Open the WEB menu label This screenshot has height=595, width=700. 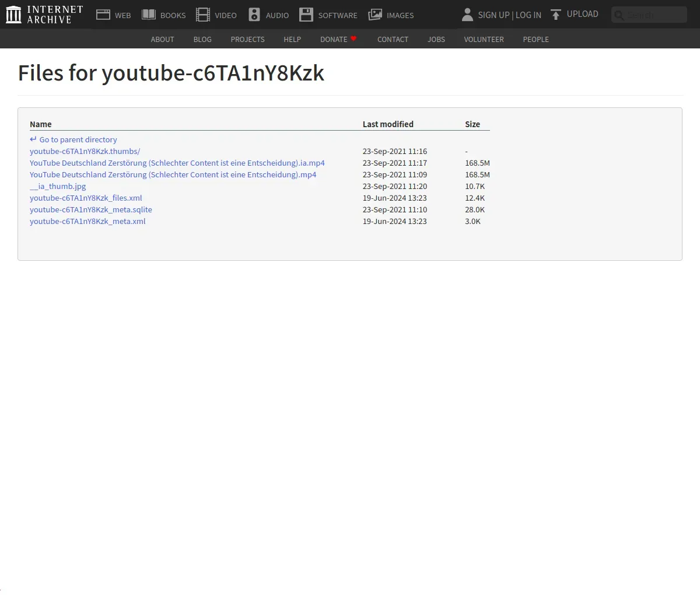click(123, 16)
